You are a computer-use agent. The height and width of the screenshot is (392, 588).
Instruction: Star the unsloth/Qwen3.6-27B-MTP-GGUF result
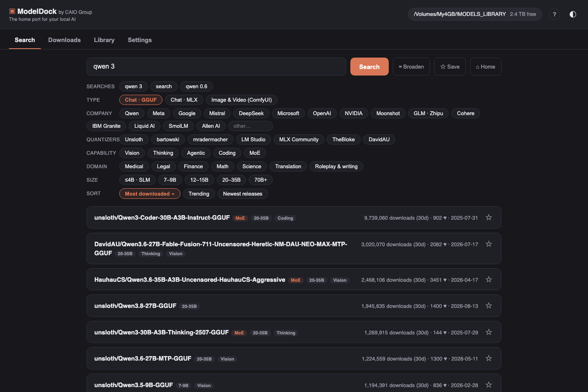tap(489, 359)
